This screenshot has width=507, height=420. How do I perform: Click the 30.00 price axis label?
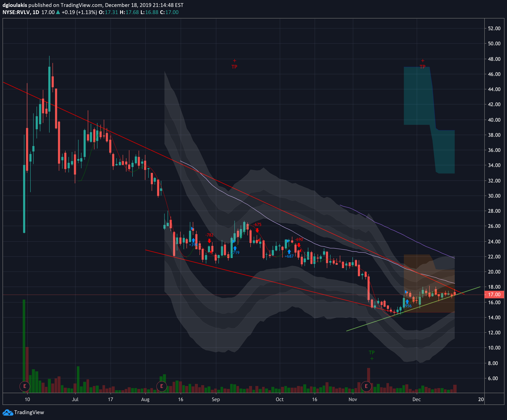click(x=494, y=196)
